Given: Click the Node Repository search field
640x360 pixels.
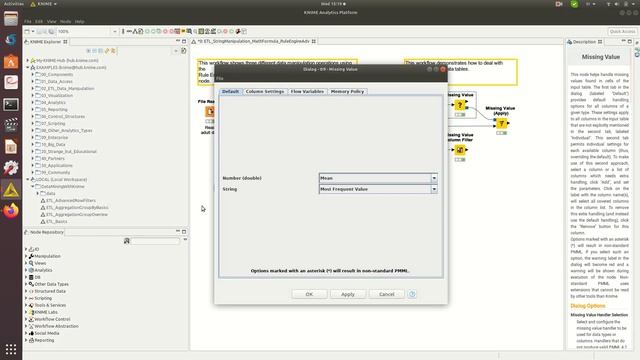Looking at the screenshot, I should [x=155, y=241].
